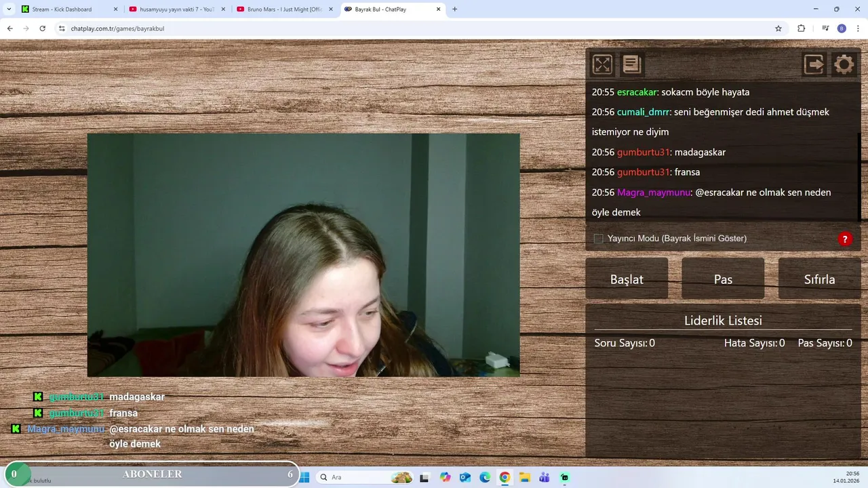Close the Bruno Mars tab

[330, 9]
